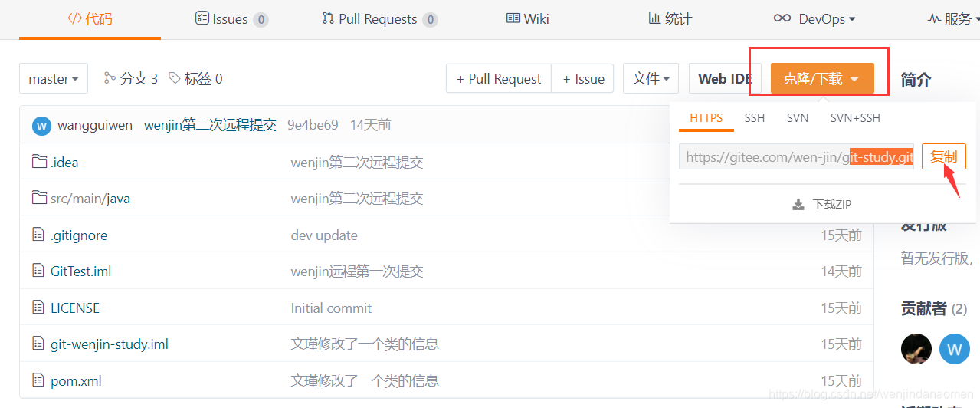The height and width of the screenshot is (408, 980).
Task: Click wangguiwen's avatar in commit header
Action: tap(41, 125)
